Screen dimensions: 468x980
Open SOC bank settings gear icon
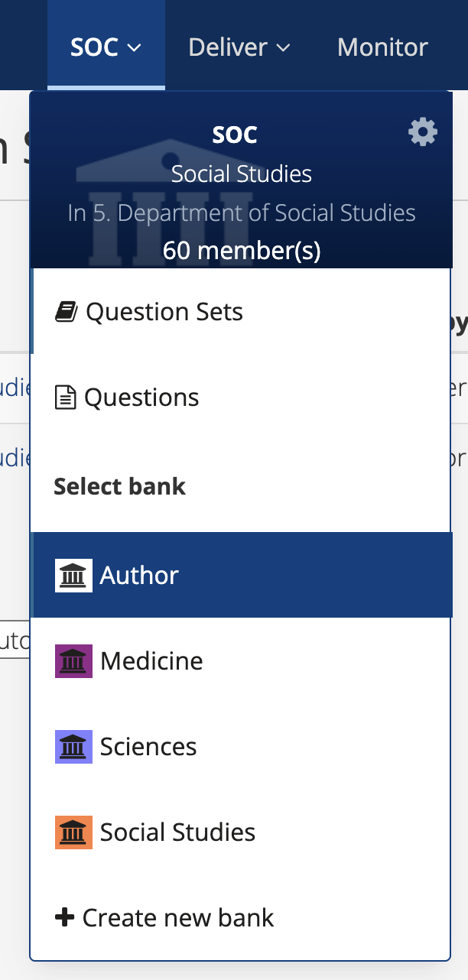423,133
